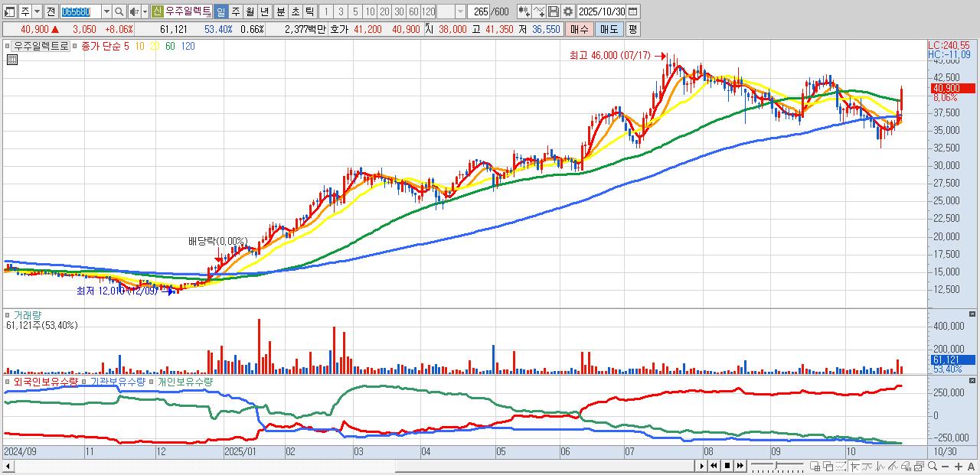Viewport: 980px width, 475px height.
Task: Click the stop button in replay controls
Action: click(x=727, y=466)
